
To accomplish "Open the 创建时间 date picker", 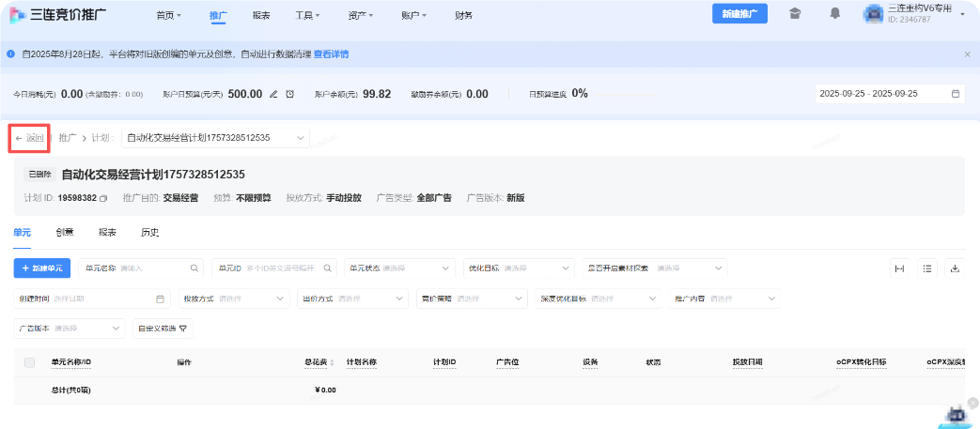I will coord(92,299).
